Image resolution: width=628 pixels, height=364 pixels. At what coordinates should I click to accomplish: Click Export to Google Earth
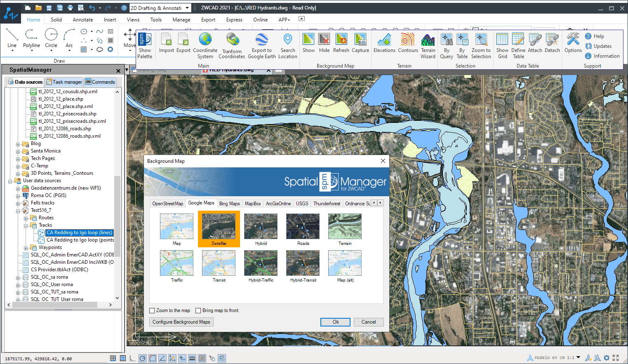click(261, 45)
